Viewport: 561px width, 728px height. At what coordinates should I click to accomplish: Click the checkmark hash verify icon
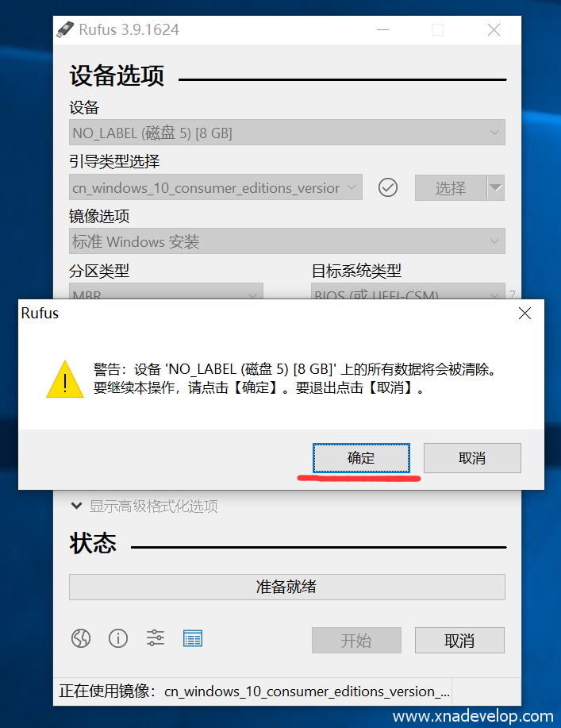point(388,187)
